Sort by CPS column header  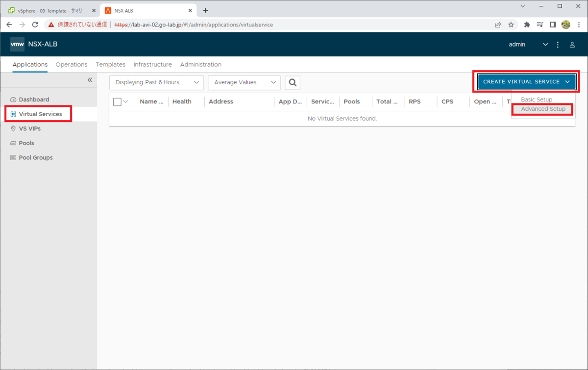click(447, 102)
